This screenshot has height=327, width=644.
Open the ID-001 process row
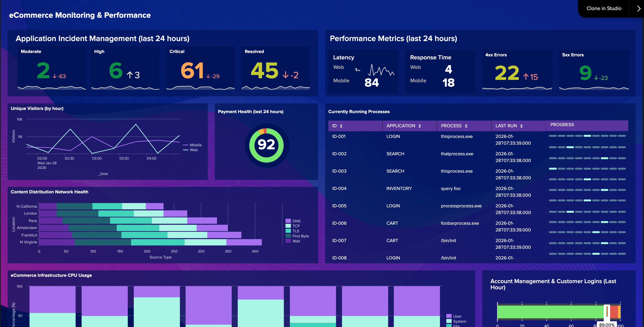point(339,136)
